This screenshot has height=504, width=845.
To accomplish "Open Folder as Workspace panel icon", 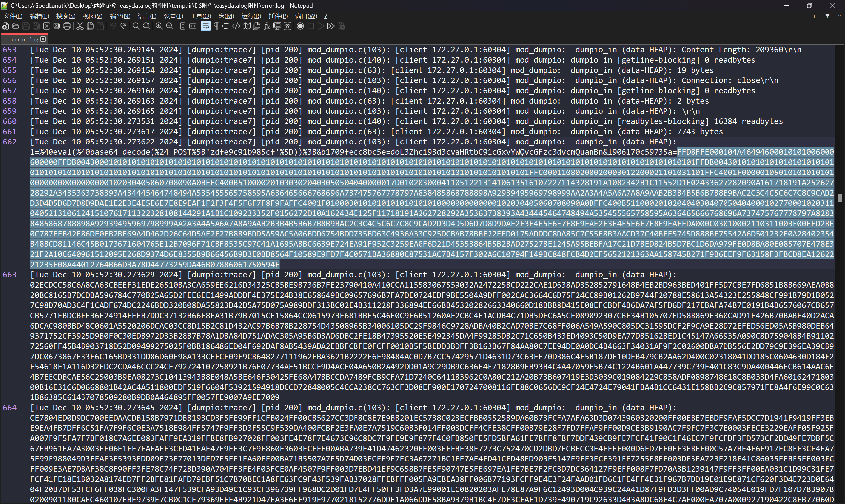I will pyautogui.click(x=277, y=26).
